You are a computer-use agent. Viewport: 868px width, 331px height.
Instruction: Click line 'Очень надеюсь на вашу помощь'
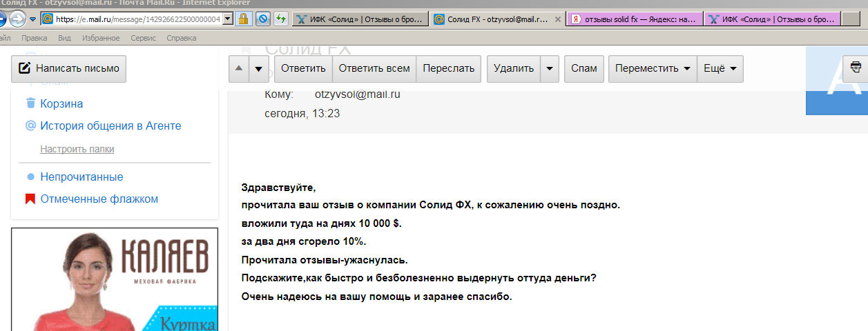(x=377, y=297)
